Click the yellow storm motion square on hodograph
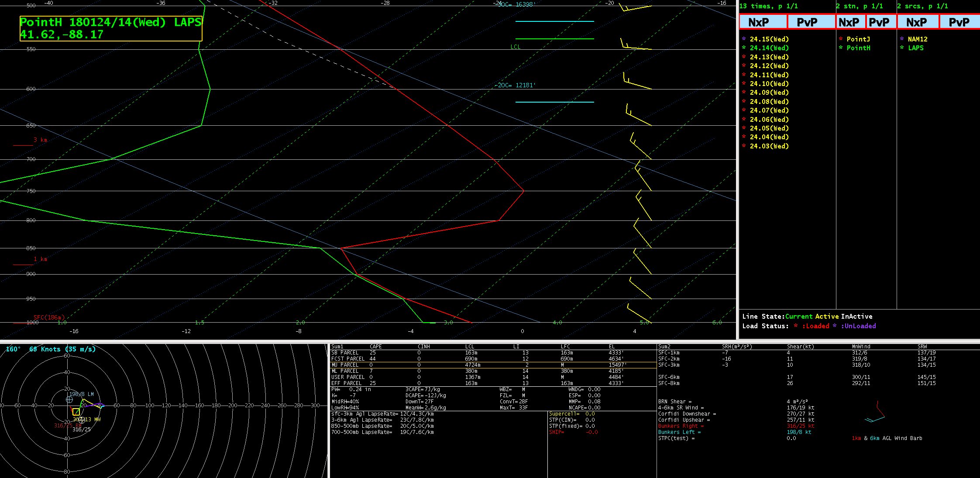Screen dimensions: 980x478 point(76,412)
